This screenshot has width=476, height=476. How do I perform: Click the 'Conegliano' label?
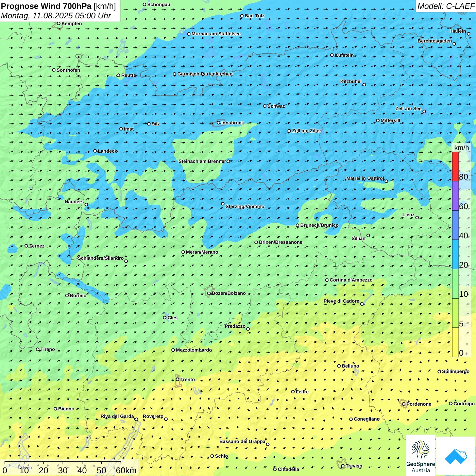367,419
